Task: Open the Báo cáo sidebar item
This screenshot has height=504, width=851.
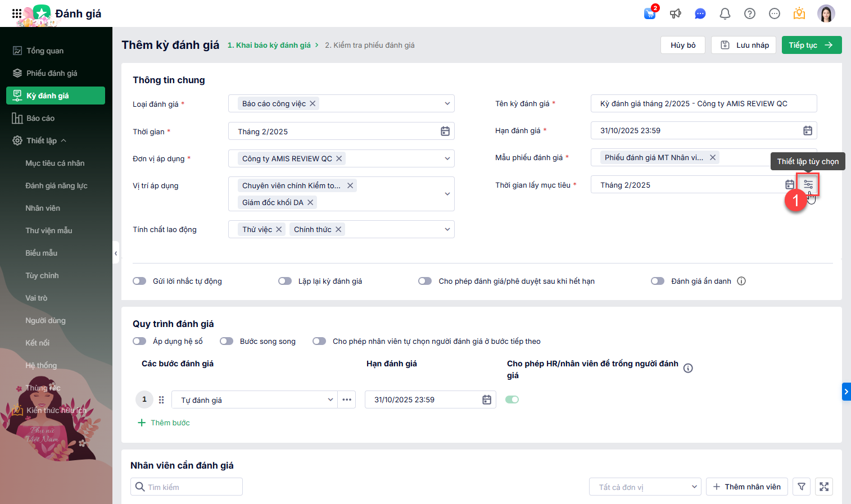Action: [x=40, y=118]
